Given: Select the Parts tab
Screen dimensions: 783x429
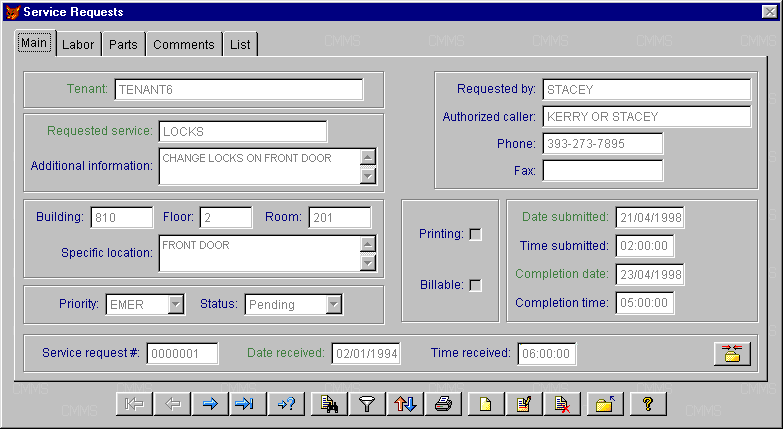Looking at the screenshot, I should (x=123, y=45).
